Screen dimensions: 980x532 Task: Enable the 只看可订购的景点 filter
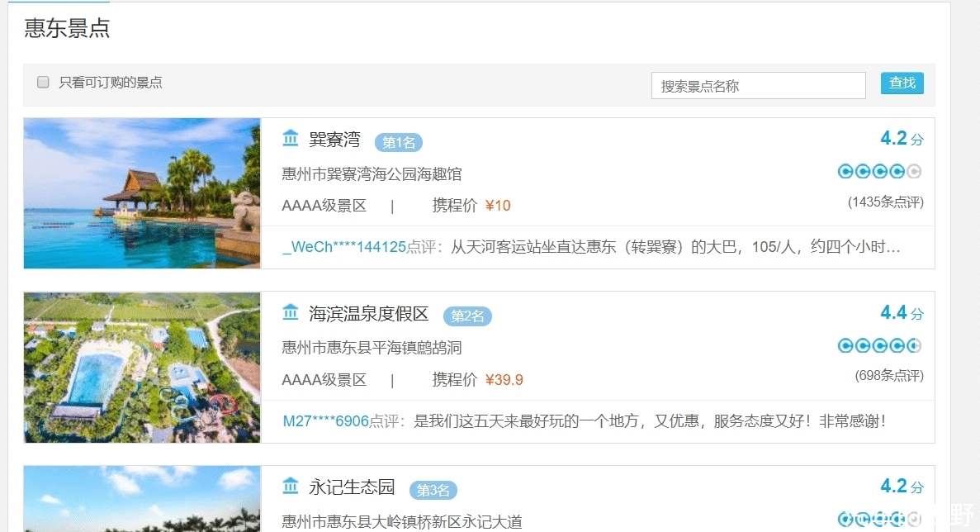[43, 83]
